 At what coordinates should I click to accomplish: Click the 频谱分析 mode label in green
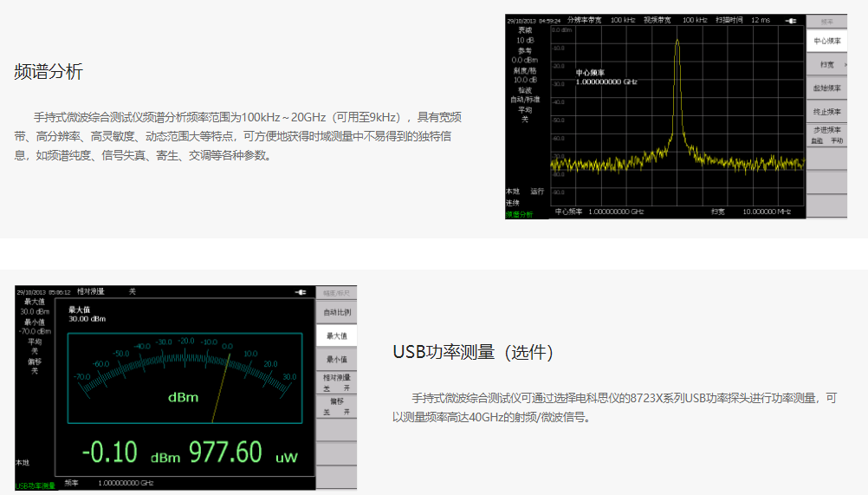click(x=520, y=213)
